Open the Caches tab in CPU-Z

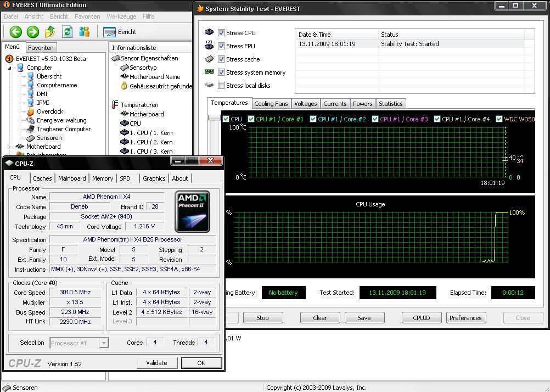point(42,178)
